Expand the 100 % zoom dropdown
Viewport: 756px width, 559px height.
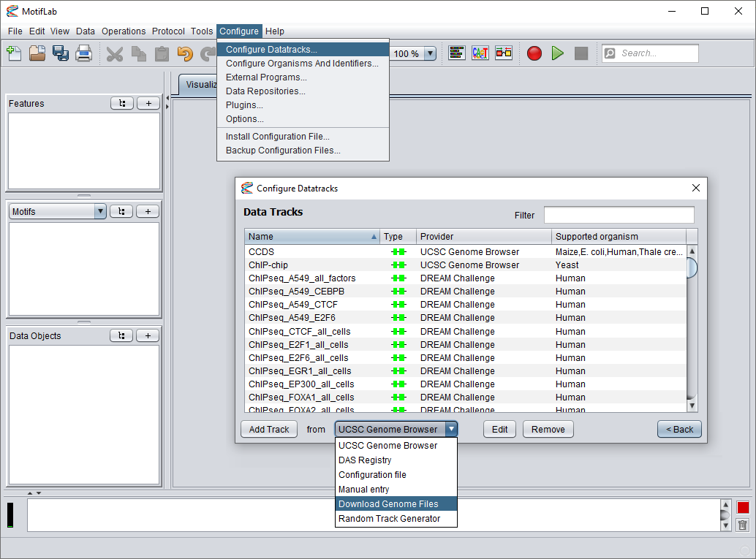tap(430, 53)
